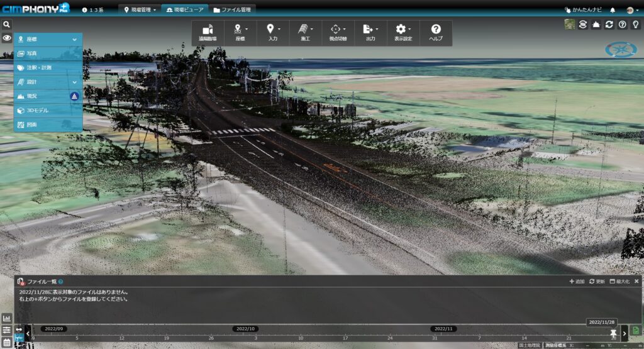Expand the 設計 section chevron
This screenshot has width=644, height=349.
pos(74,82)
